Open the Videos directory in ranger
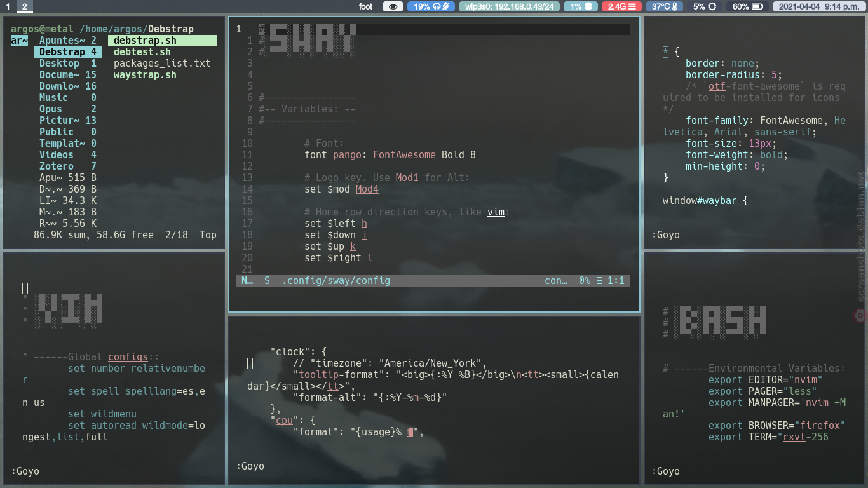The image size is (868, 488). 68,155
